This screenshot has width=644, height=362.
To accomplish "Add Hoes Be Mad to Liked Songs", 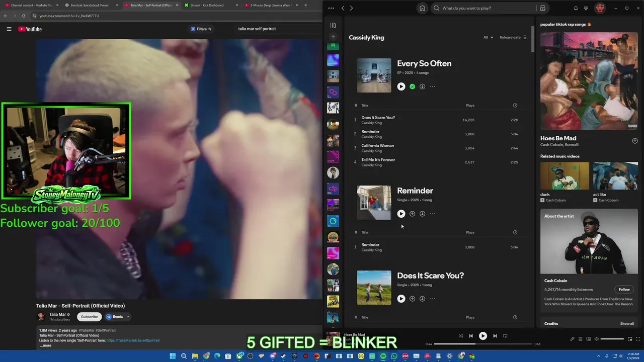I will [634, 141].
